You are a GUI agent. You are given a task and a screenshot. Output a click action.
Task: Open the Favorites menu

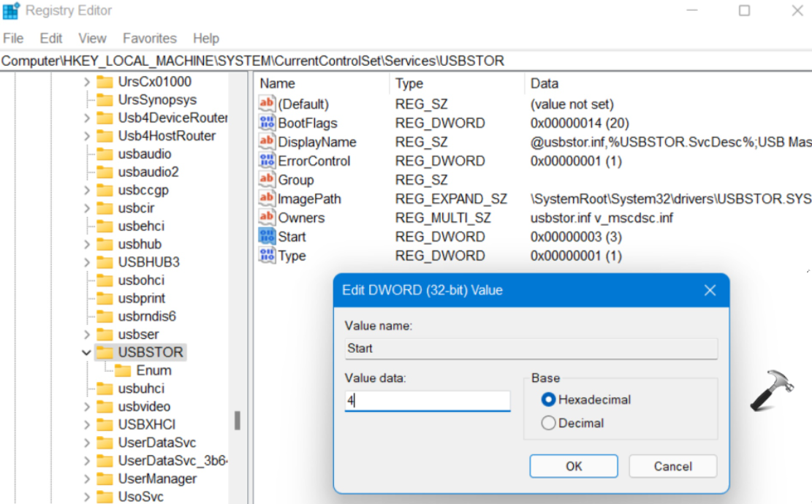click(x=149, y=39)
